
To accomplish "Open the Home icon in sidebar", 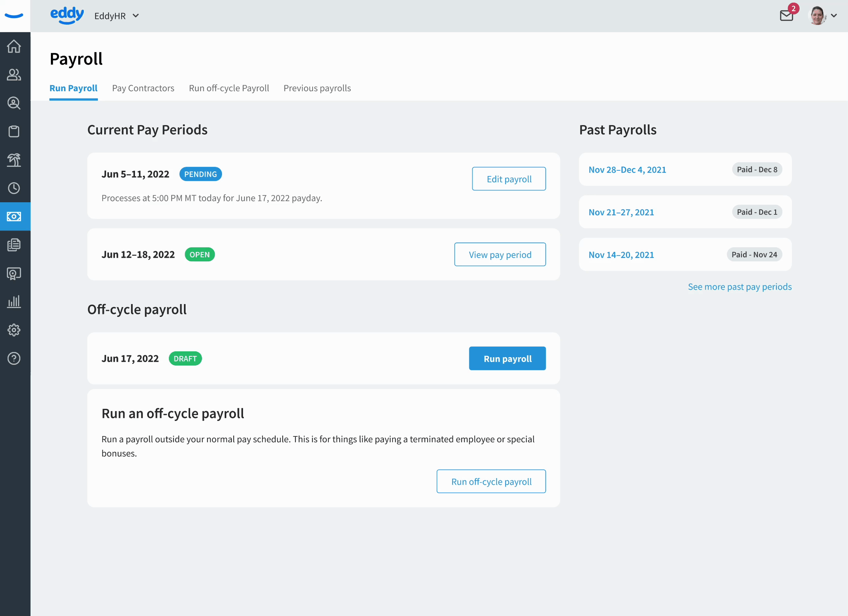I will (x=14, y=46).
